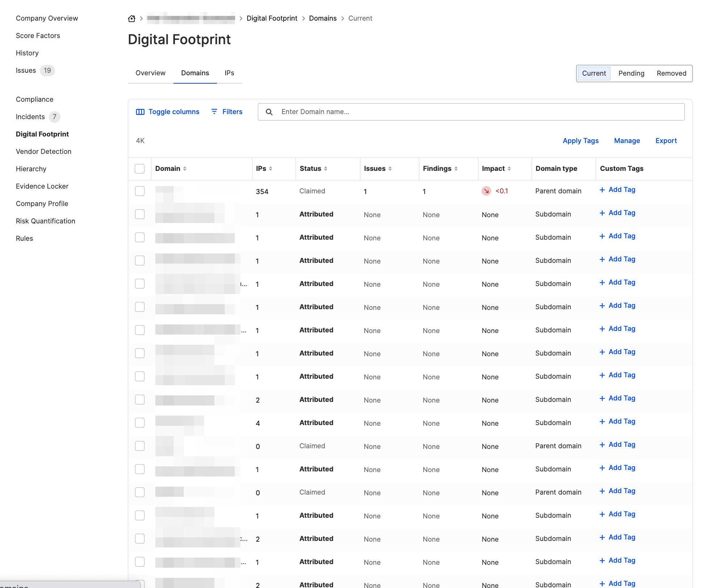Screen dimensions: 725x588
Task: Sort the Status column
Action: (326, 168)
